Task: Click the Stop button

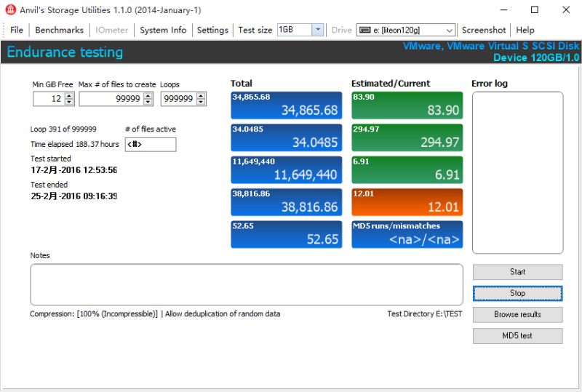Action: pyautogui.click(x=517, y=293)
